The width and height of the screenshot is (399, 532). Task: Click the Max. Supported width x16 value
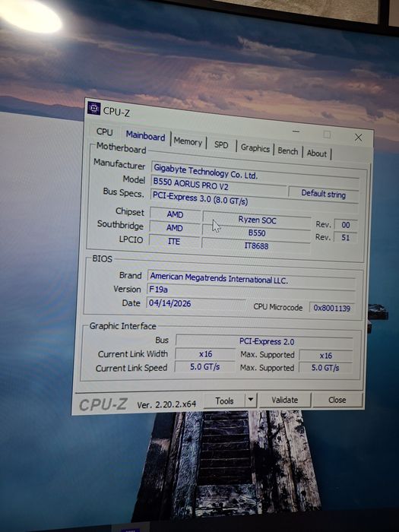point(326,356)
